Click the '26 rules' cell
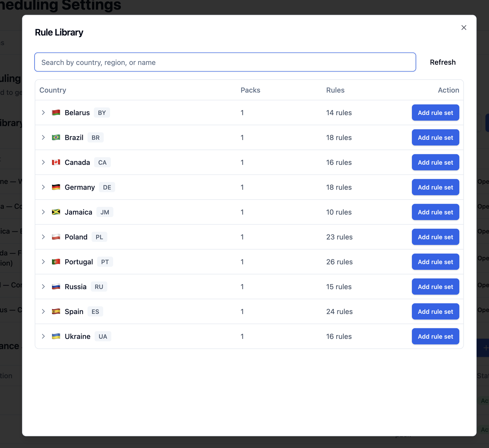This screenshot has height=448, width=489. [339, 262]
